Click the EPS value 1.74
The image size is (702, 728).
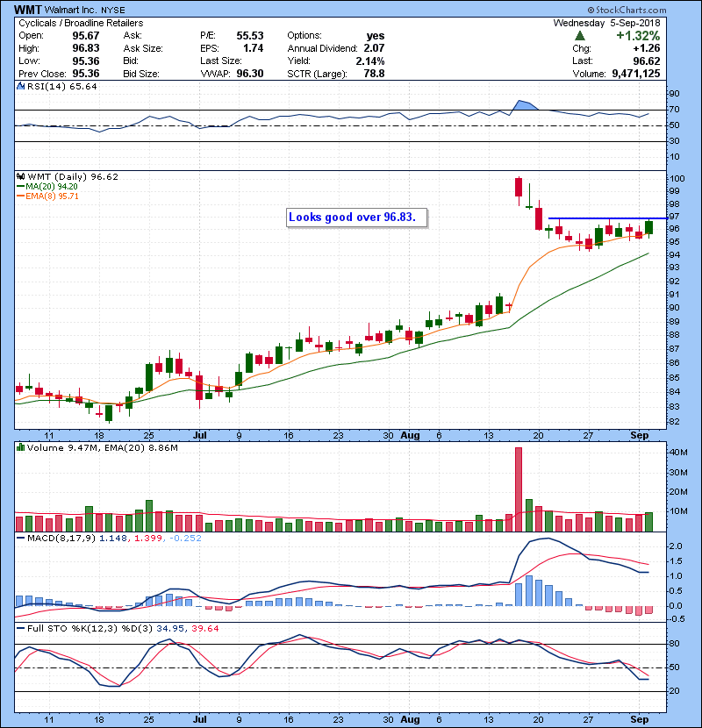[254, 48]
